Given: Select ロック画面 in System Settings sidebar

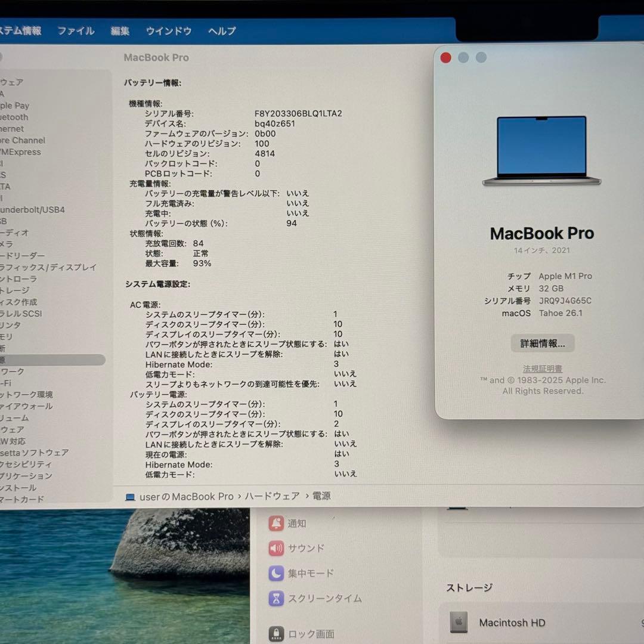Looking at the screenshot, I should pos(311,634).
